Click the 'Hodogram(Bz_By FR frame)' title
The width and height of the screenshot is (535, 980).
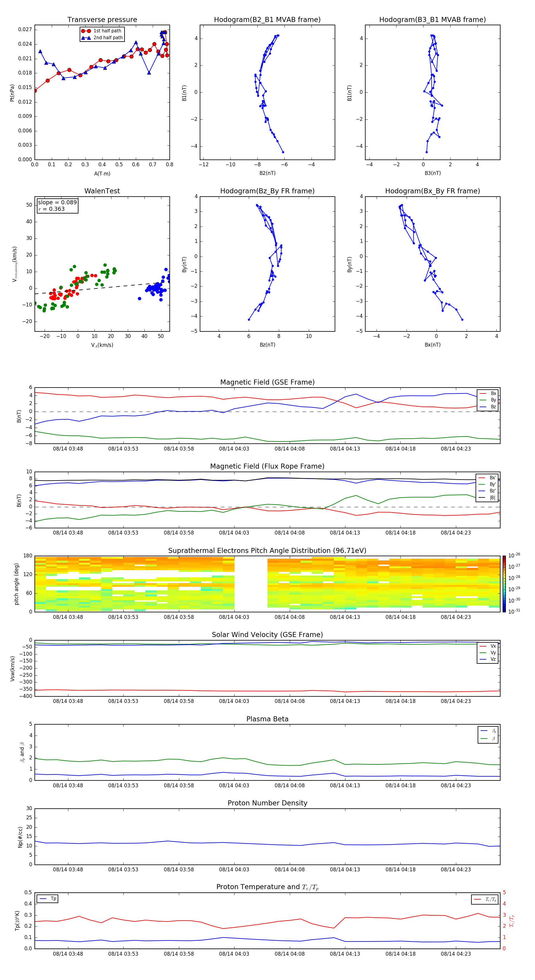tap(267, 191)
